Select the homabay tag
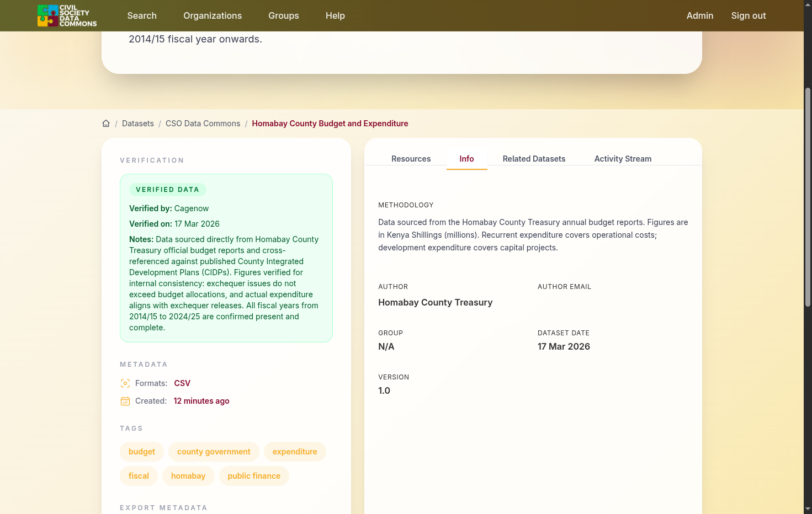The width and height of the screenshot is (812, 514). coord(188,476)
